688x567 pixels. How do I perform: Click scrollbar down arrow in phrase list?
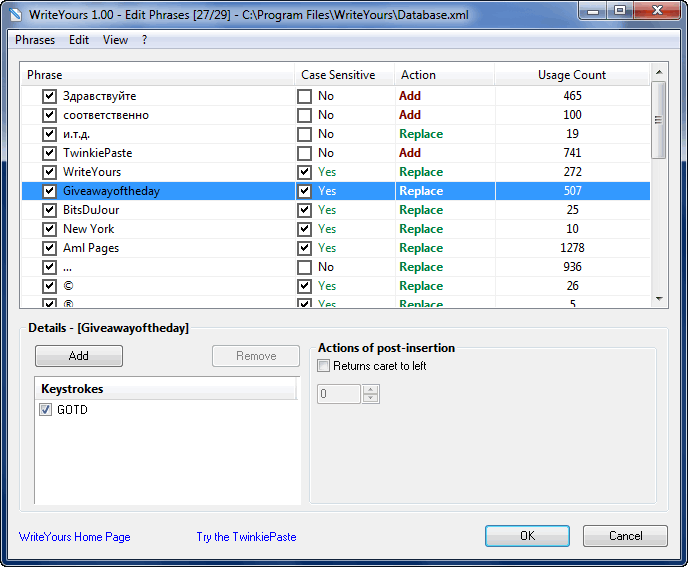click(x=659, y=299)
